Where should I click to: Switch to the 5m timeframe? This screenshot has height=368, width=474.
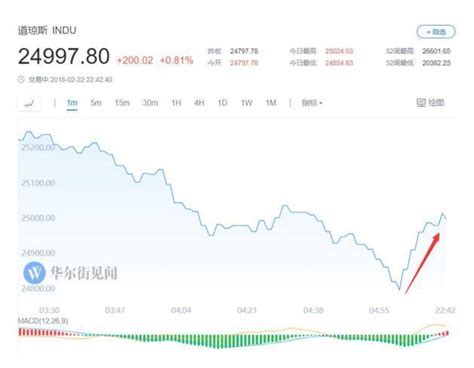(x=96, y=103)
